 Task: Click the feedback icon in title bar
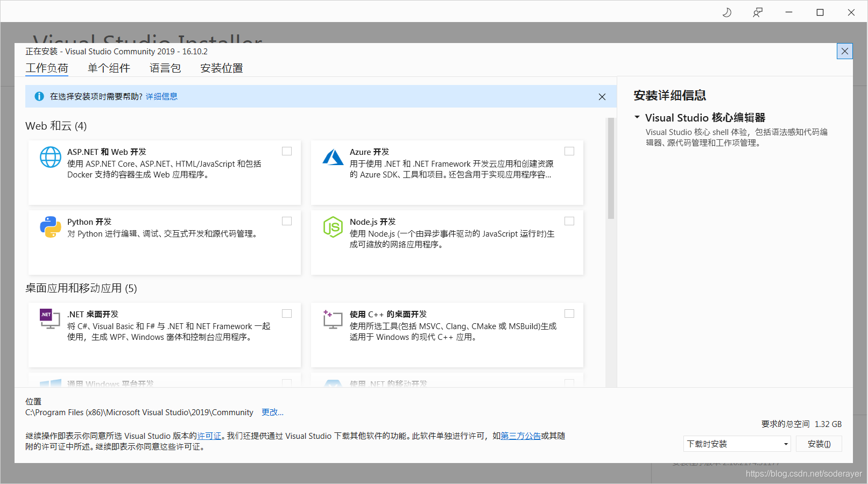758,12
